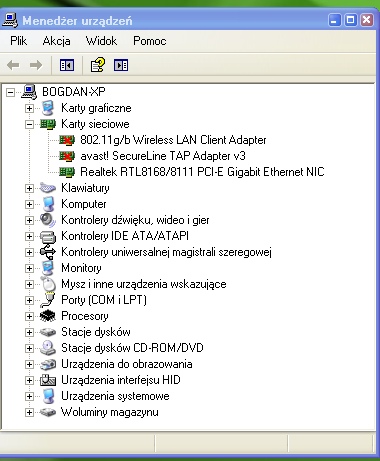Collapse the Karty sieciowe node
The image size is (380, 461).
(29, 124)
